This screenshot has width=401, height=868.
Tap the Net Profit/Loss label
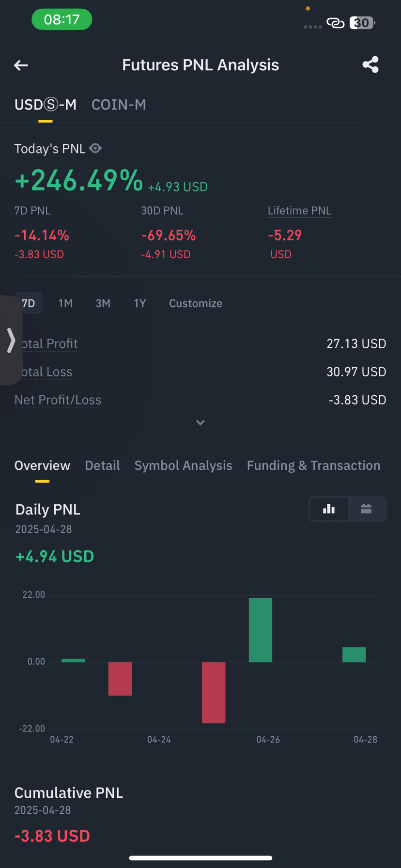pyautogui.click(x=58, y=400)
